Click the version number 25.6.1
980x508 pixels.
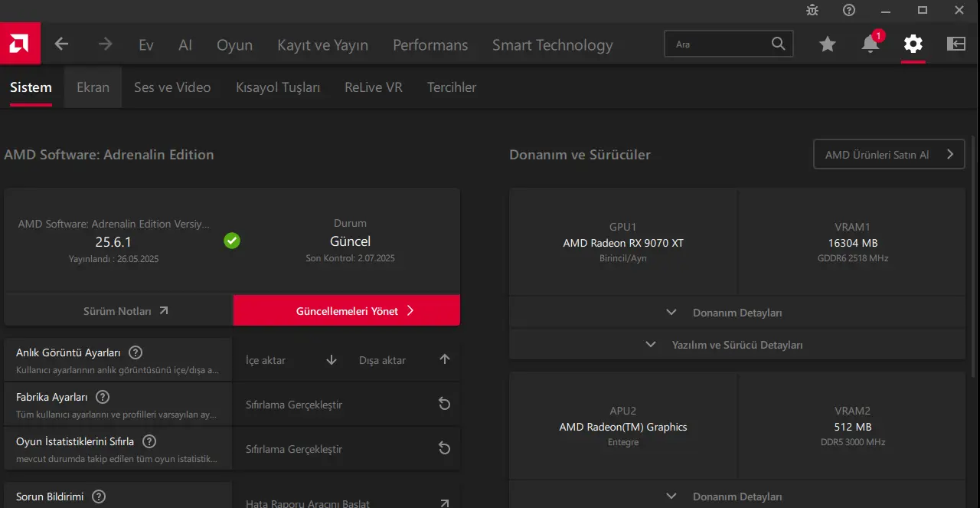pyautogui.click(x=113, y=241)
